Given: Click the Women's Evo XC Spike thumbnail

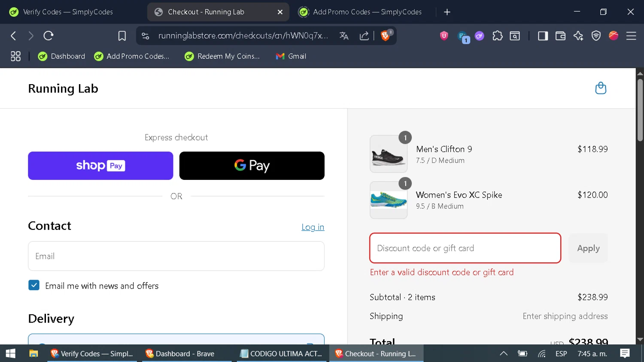Looking at the screenshot, I should pos(389,200).
